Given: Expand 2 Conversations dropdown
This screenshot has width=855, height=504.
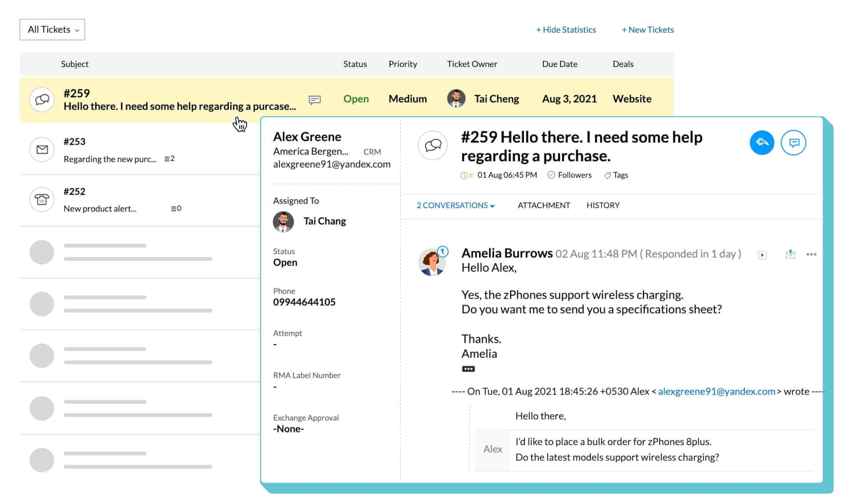Looking at the screenshot, I should (455, 205).
